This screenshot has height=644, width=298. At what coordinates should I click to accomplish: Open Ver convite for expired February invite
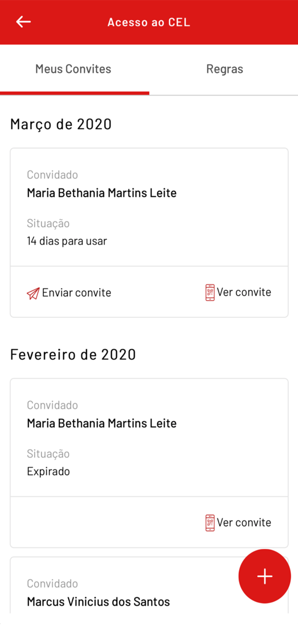point(244,523)
